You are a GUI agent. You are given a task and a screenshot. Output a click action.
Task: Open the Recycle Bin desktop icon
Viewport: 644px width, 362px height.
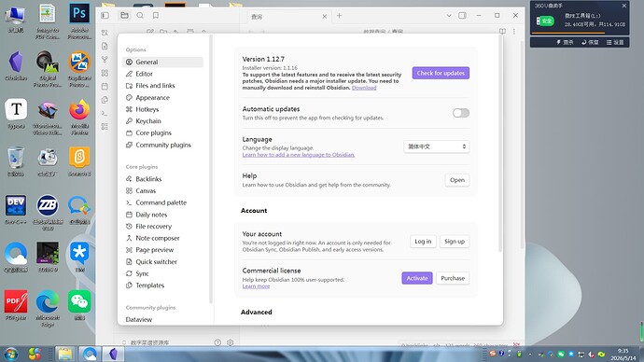16,162
